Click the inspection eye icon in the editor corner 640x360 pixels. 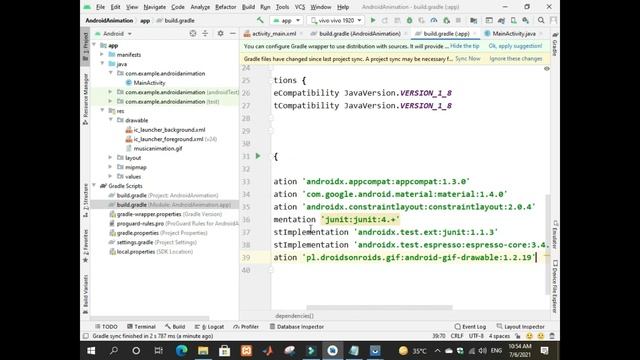(x=547, y=69)
